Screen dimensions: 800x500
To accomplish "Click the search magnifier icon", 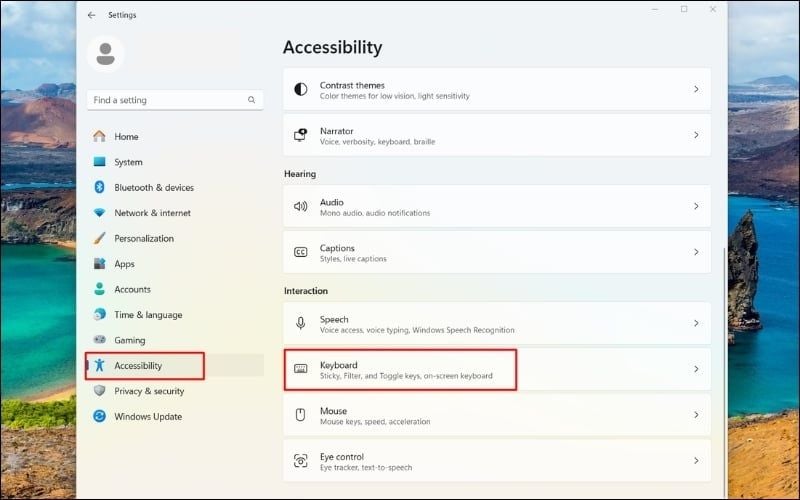I will pyautogui.click(x=252, y=100).
